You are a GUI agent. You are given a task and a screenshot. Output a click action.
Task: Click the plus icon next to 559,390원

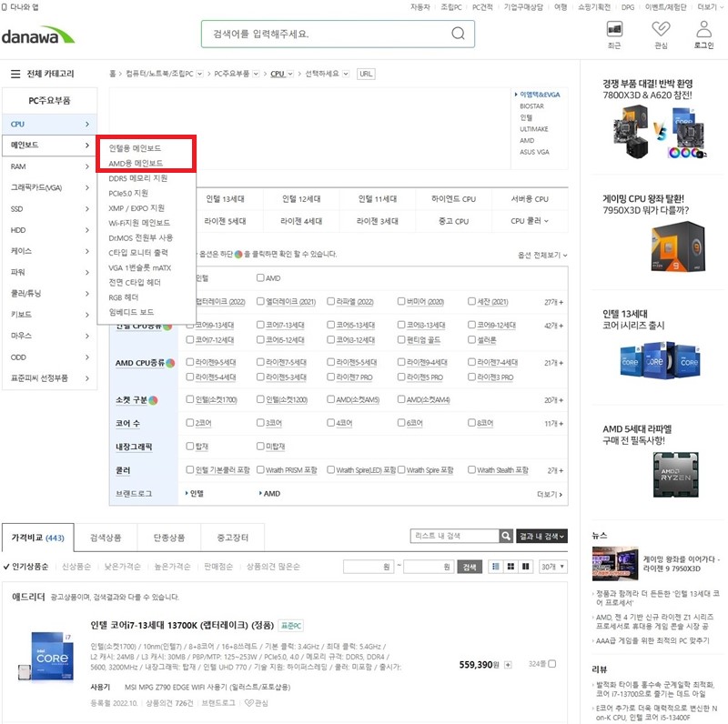click(508, 665)
